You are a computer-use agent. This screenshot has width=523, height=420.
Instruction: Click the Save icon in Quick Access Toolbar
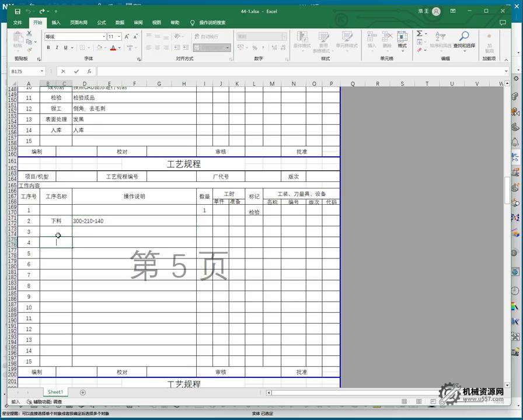pos(18,11)
